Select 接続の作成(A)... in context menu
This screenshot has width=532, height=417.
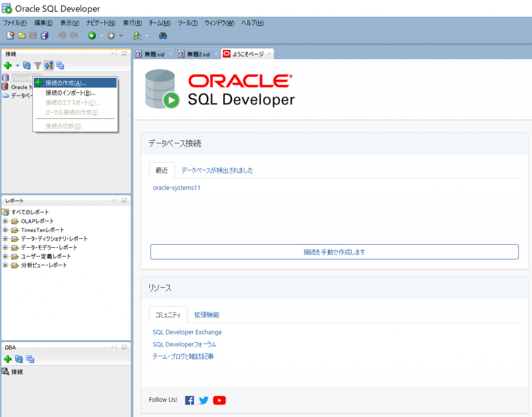coord(75,83)
